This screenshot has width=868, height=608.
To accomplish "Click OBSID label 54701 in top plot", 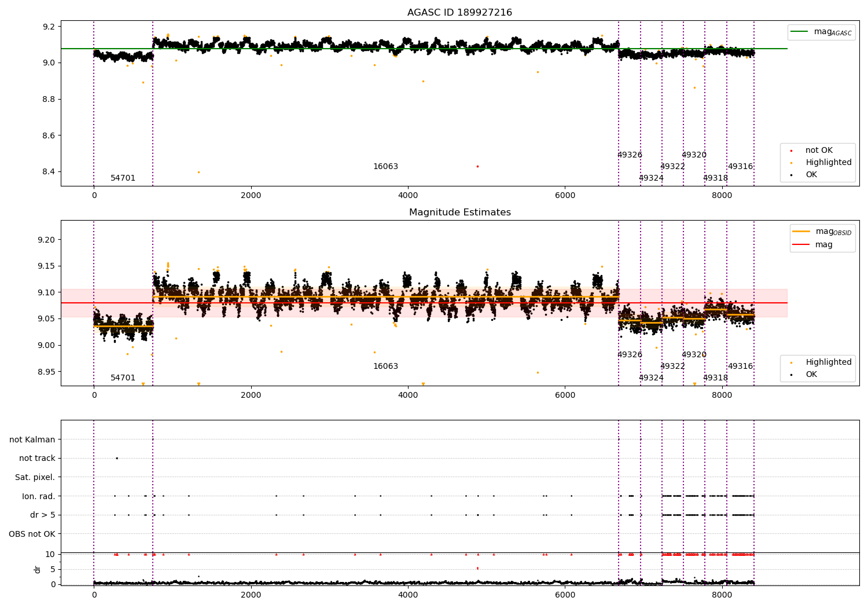I will (x=123, y=178).
